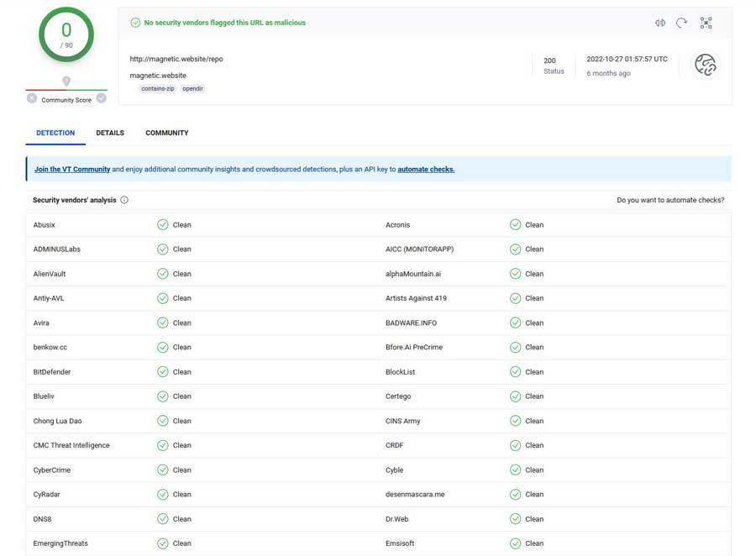Click the 6 months ago text

[x=608, y=73]
